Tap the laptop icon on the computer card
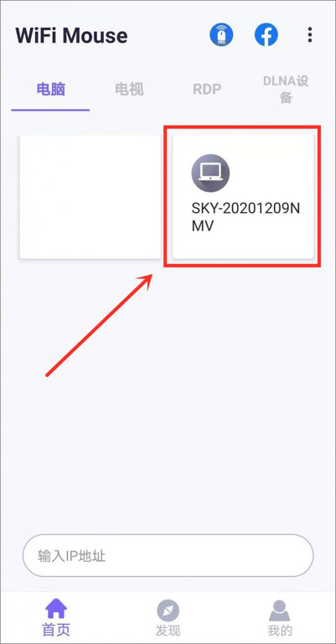 (x=210, y=172)
